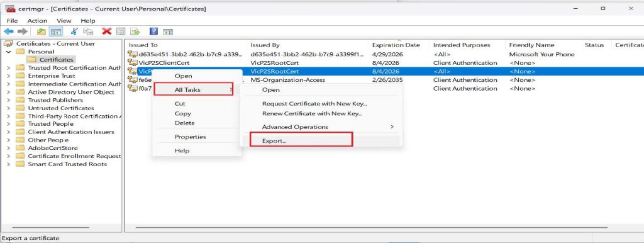Image resolution: width=644 pixels, height=243 pixels.
Task: Click the 2/26/2035 expiration date cell
Action: 387,80
